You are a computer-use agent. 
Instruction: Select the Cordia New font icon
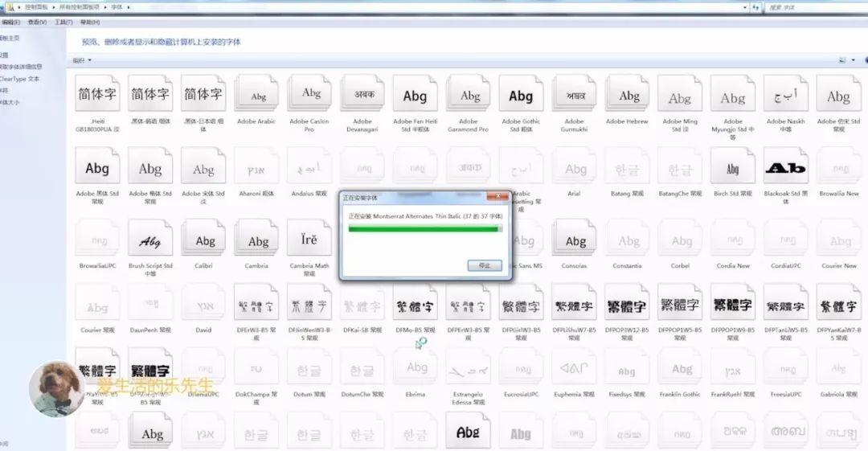733,238
